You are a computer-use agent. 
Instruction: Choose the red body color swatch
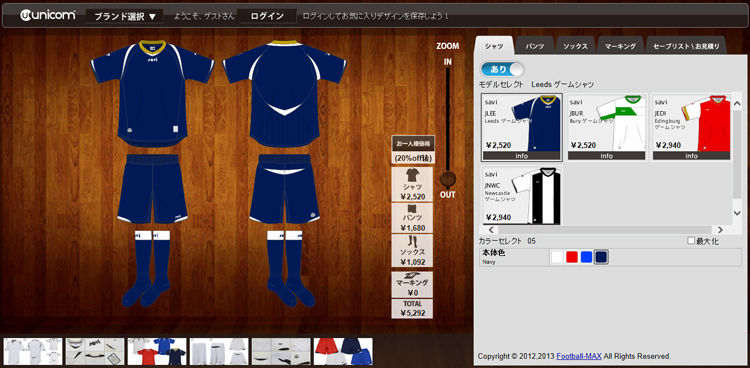[572, 257]
